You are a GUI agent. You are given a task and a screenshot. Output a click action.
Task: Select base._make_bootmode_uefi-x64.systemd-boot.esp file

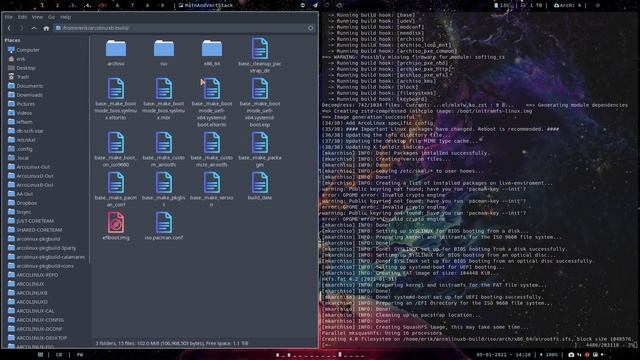pyautogui.click(x=260, y=102)
